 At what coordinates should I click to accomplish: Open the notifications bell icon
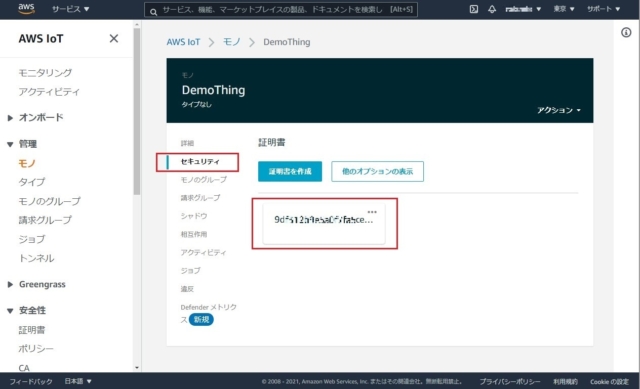(x=492, y=9)
